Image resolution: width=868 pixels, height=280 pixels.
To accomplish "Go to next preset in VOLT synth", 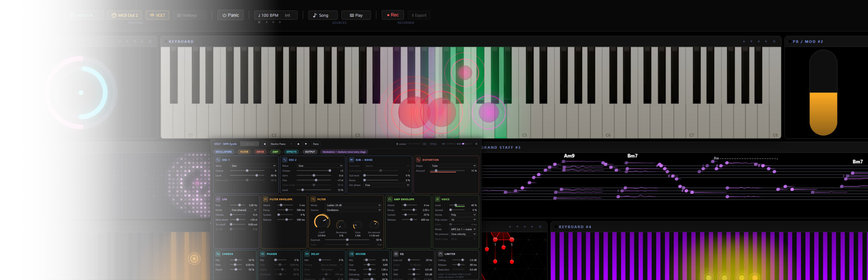I will click(298, 144).
